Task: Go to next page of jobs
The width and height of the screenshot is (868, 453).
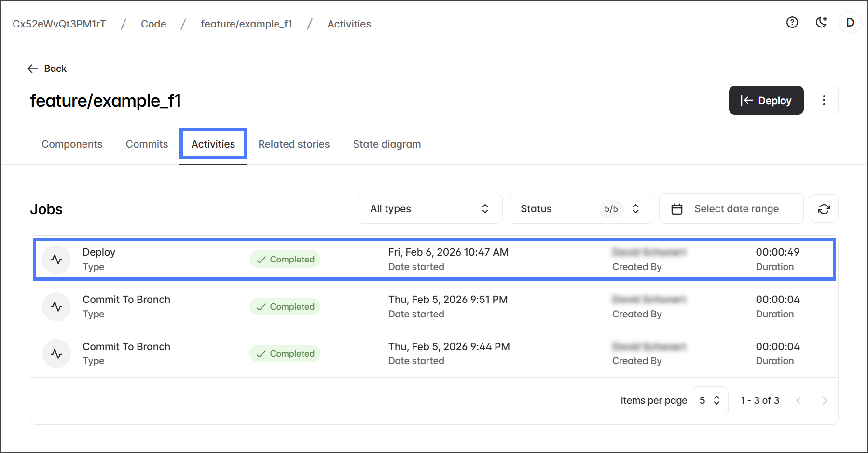Action: (825, 401)
